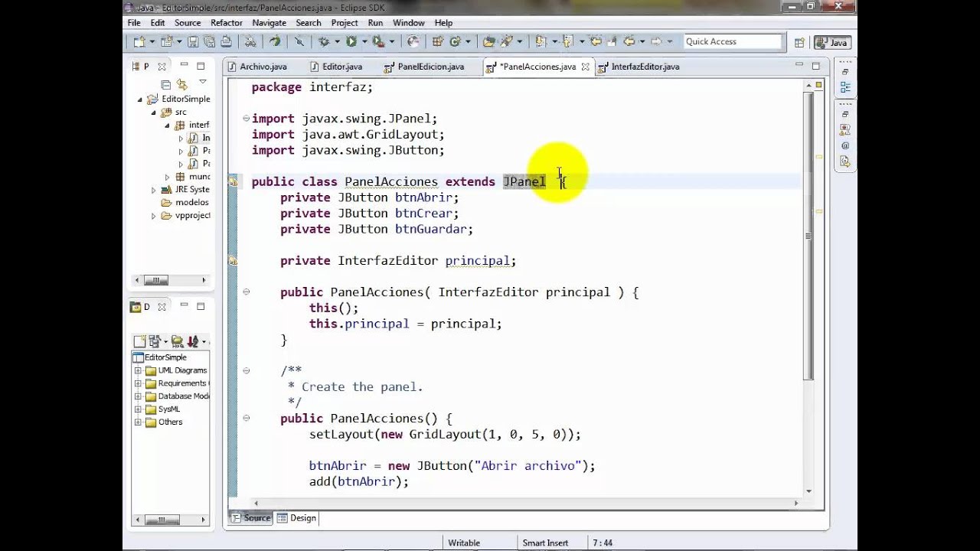The height and width of the screenshot is (551, 980).
Task: Open Package Explorer view menu triangle
Action: point(202,82)
